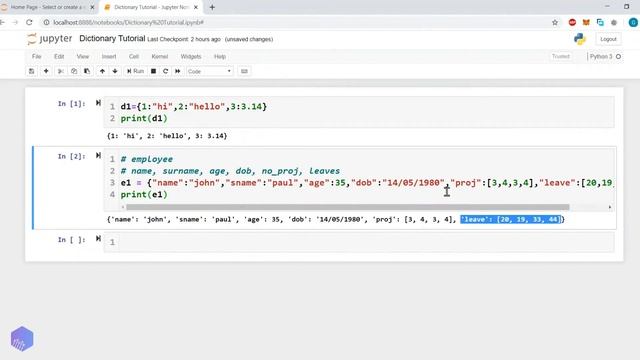Open the Help menu
This screenshot has width=640, height=360.
tap(220, 56)
